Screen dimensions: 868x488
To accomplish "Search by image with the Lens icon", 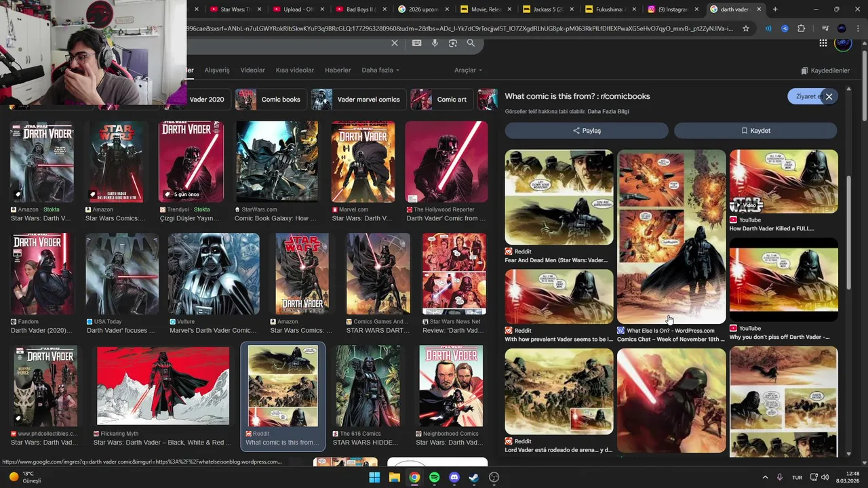I will coord(452,43).
